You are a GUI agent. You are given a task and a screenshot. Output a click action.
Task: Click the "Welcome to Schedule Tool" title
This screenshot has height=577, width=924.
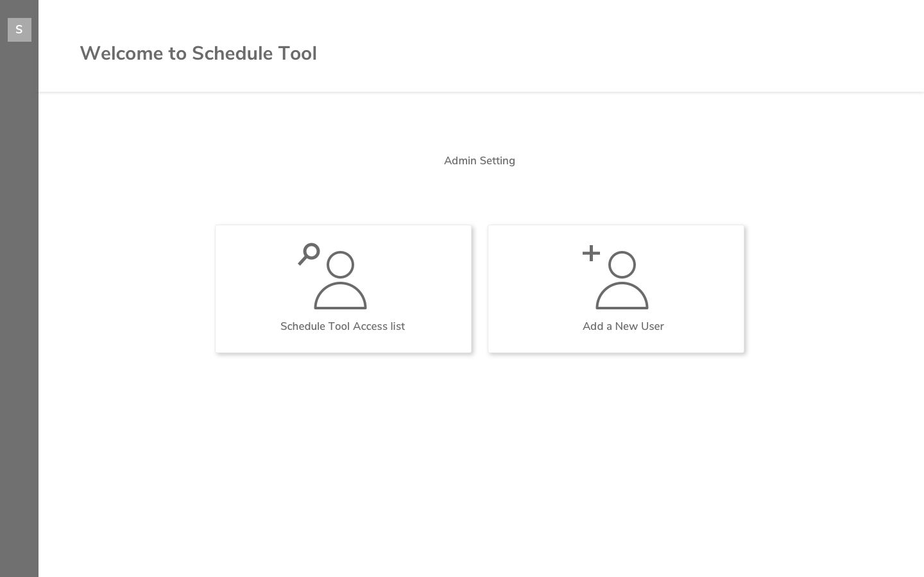198,53
